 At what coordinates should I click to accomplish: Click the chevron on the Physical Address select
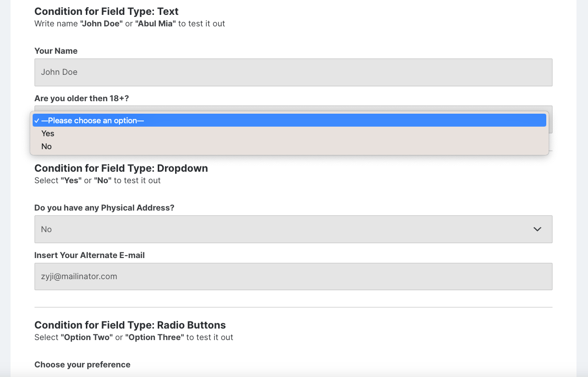(537, 229)
